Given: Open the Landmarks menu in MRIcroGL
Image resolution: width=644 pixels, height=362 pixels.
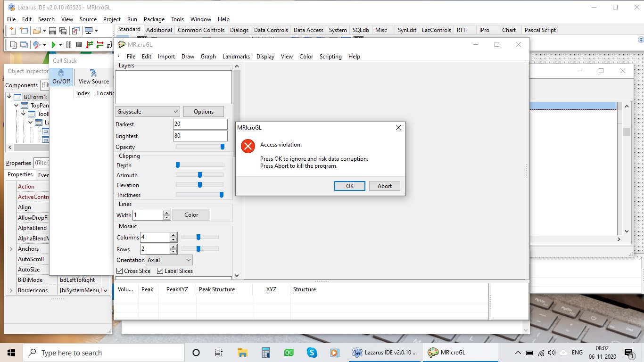Looking at the screenshot, I should pyautogui.click(x=236, y=57).
